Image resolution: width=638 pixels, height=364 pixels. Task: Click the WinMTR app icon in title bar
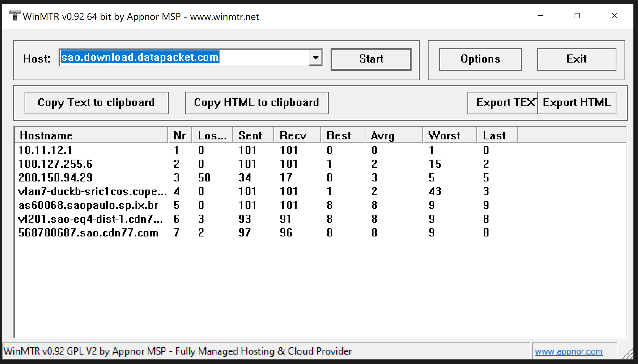tap(15, 16)
